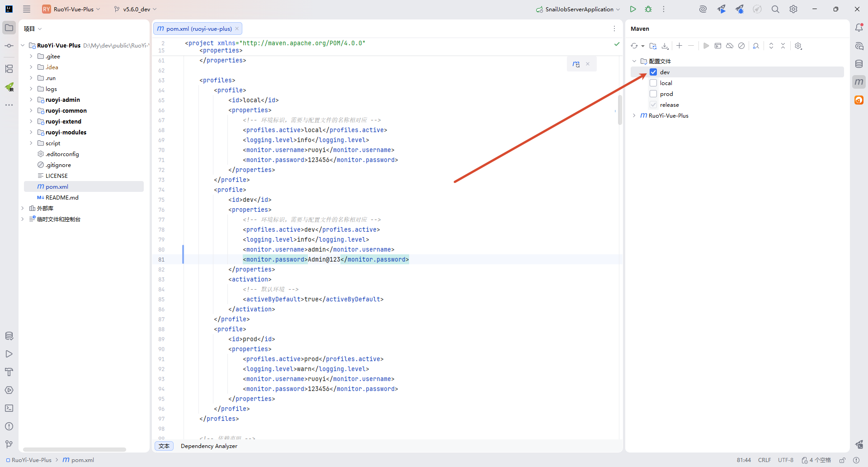Open the v5.6.0_dev branch dropdown

[x=136, y=9]
